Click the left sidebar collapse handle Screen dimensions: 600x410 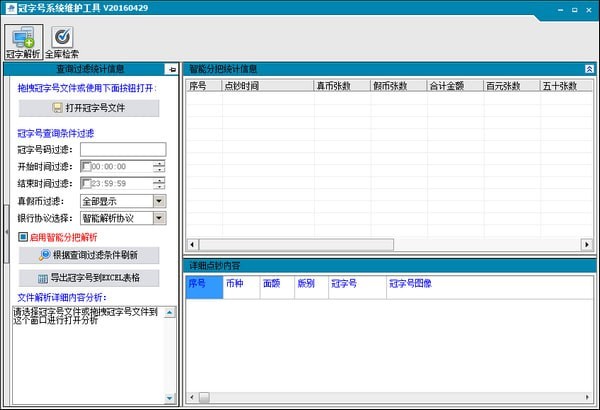point(4,234)
